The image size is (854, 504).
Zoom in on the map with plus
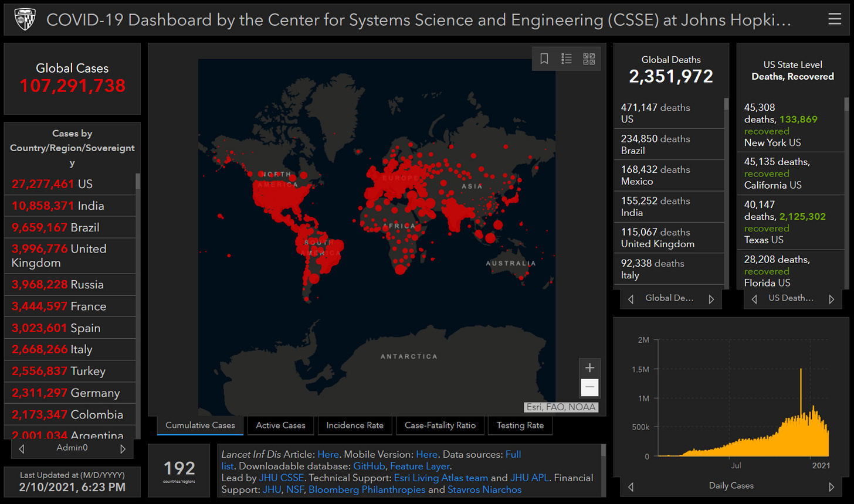click(589, 368)
